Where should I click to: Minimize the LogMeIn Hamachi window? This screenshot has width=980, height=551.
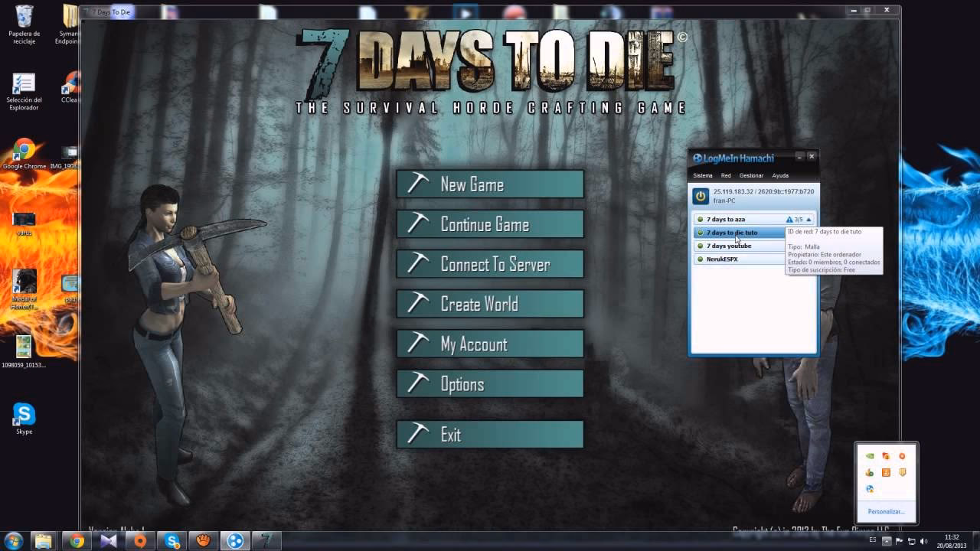point(799,157)
